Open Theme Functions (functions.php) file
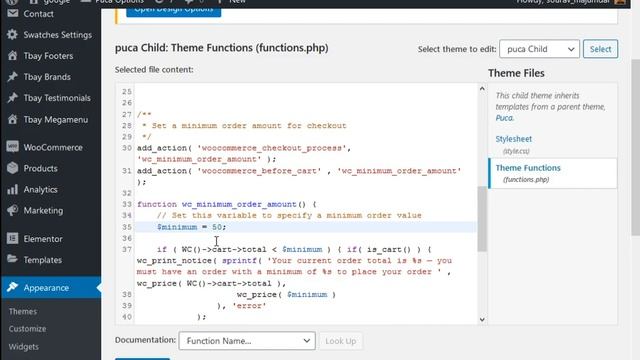The width and height of the screenshot is (640, 360). pyautogui.click(x=552, y=173)
